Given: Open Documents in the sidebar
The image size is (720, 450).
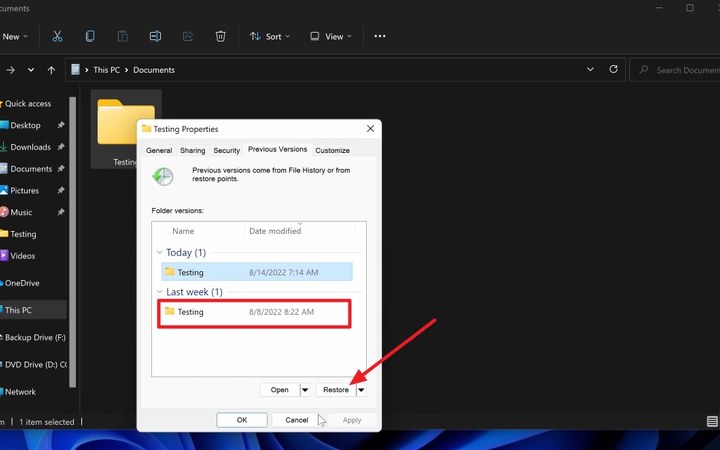Looking at the screenshot, I should [x=31, y=169].
